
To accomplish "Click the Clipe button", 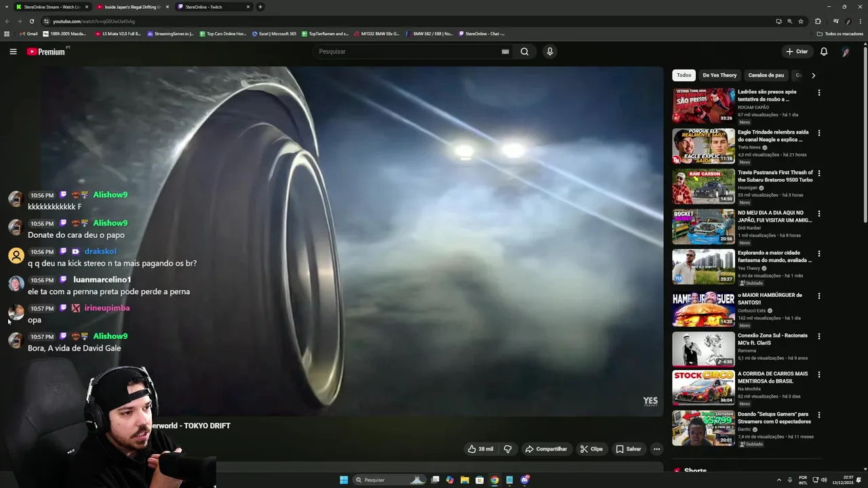I will coord(591,449).
